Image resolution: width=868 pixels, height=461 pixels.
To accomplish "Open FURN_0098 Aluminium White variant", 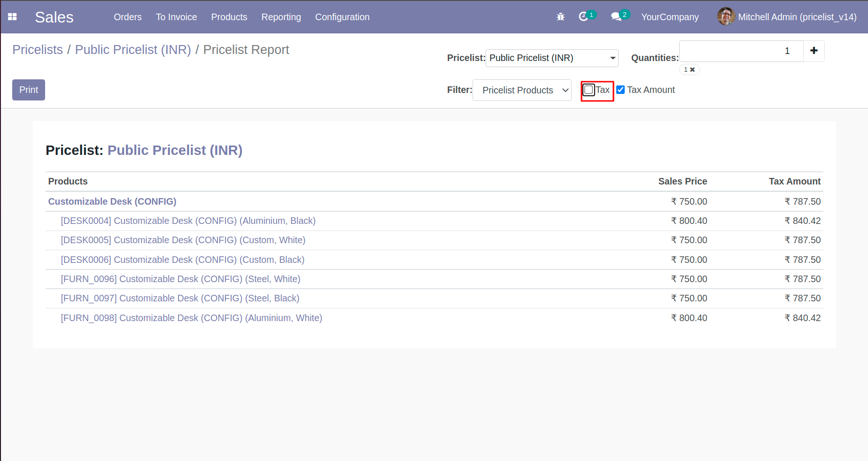I will tap(191, 318).
